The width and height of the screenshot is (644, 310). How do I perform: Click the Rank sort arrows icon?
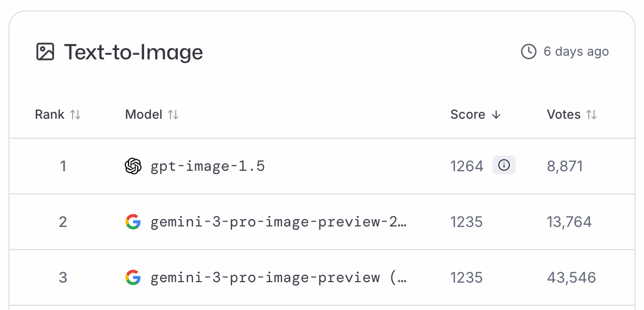[x=75, y=115]
